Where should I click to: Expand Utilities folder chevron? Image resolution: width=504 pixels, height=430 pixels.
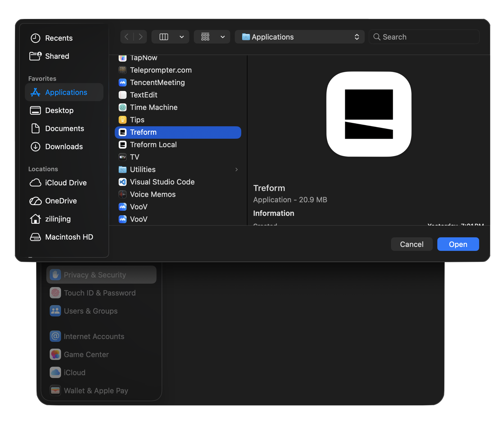[236, 170]
